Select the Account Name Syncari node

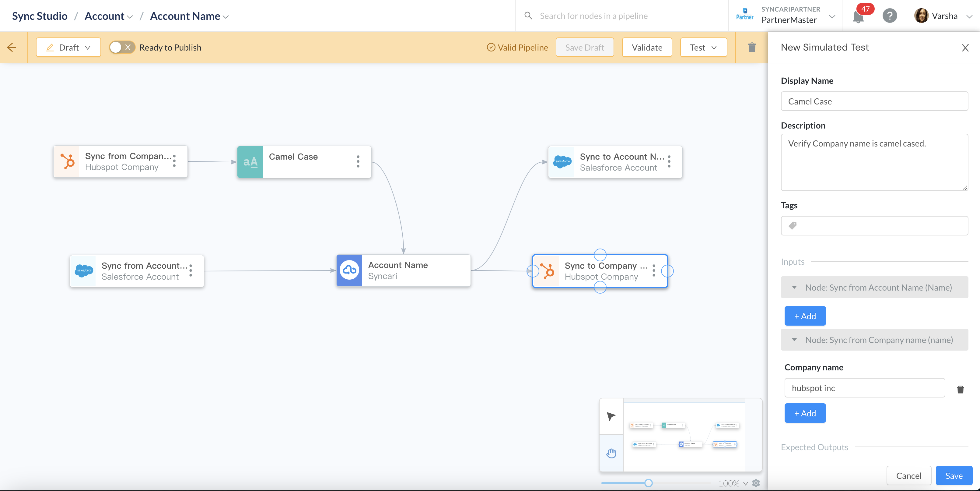click(403, 270)
